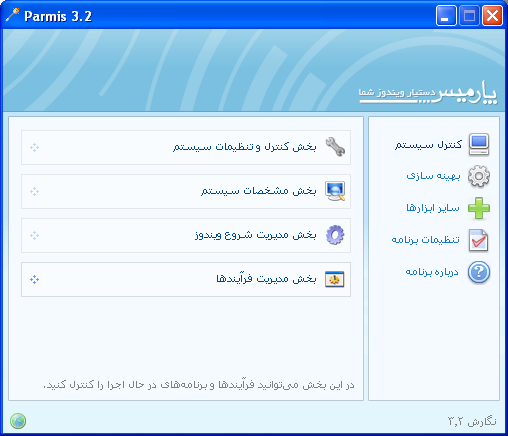Click the window gear icon of مدیریت فرآیندها
Image resolution: width=508 pixels, height=436 pixels.
[335, 279]
